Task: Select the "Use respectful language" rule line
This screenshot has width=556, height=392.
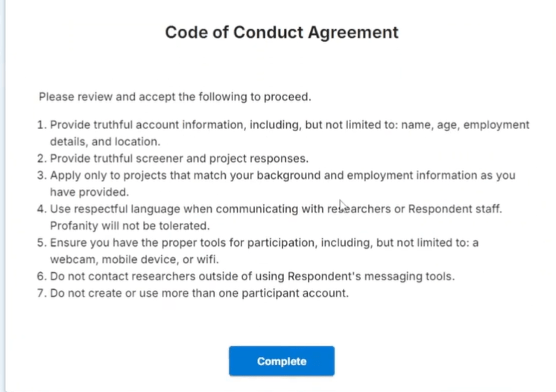Action: coord(276,209)
